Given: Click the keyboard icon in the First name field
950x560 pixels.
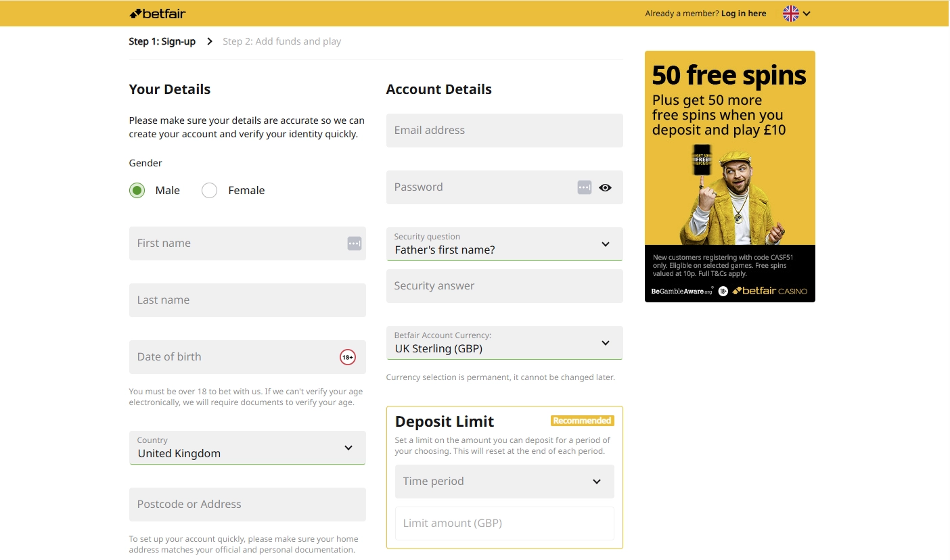Looking at the screenshot, I should pyautogui.click(x=353, y=243).
